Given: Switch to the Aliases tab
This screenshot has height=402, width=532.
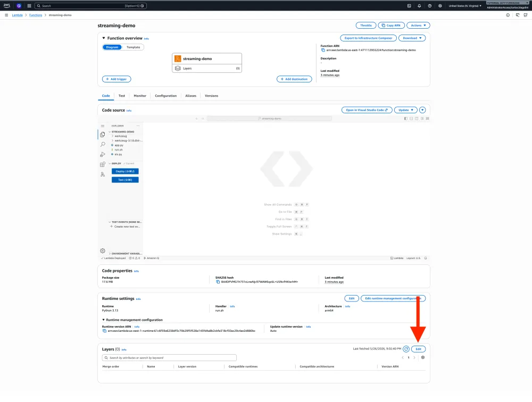Looking at the screenshot, I should 190,96.
